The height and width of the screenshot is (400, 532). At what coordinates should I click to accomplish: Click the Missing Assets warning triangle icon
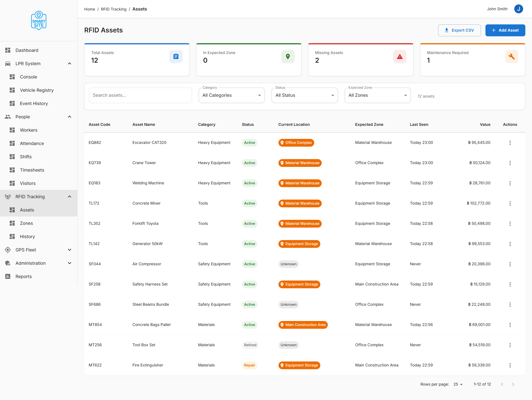coord(400,57)
